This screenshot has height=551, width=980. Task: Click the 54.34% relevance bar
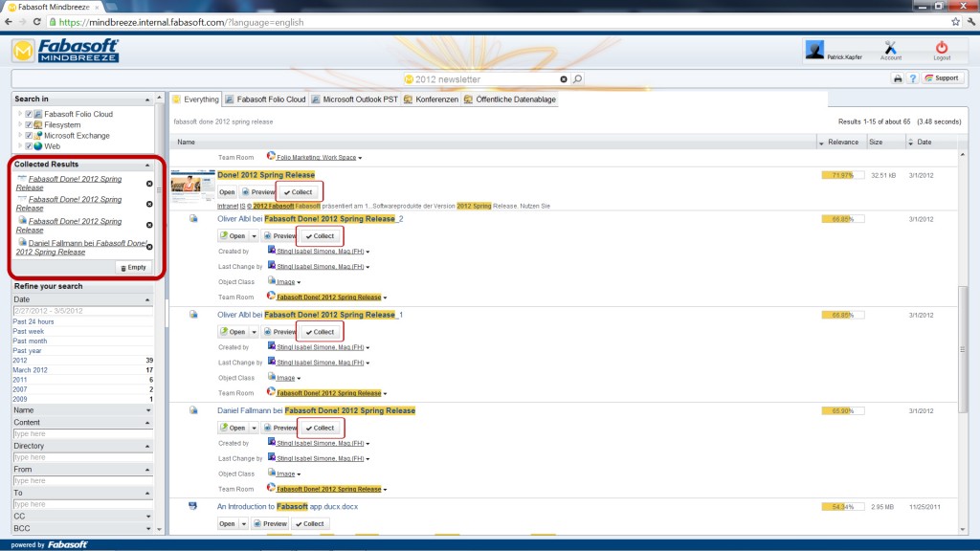tap(842, 507)
